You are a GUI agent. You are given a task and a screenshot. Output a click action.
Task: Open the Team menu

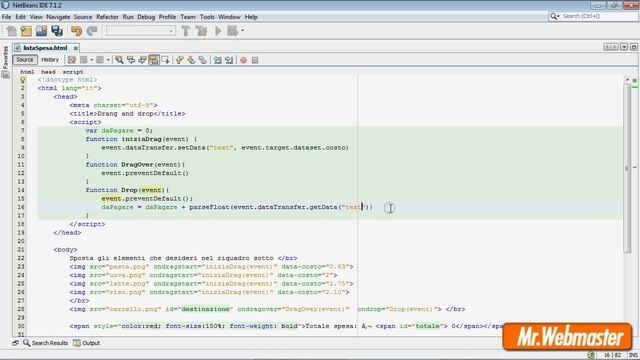tap(188, 17)
